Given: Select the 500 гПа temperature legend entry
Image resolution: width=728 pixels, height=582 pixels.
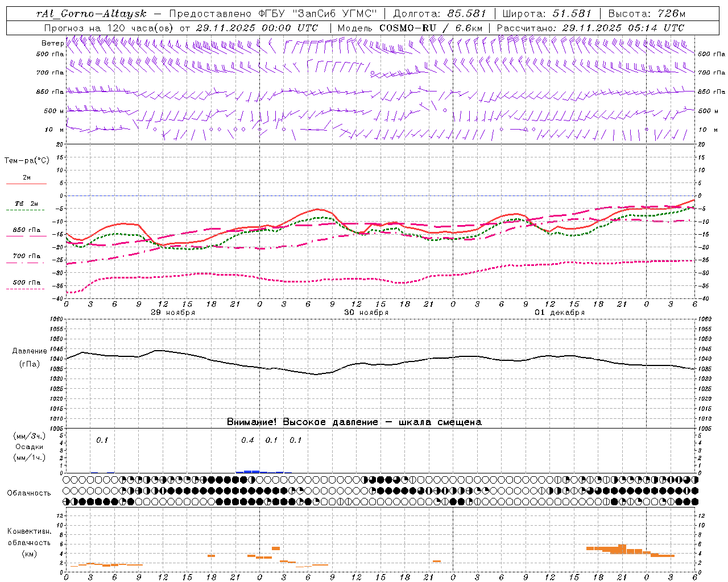Looking at the screenshot, I should 26,285.
